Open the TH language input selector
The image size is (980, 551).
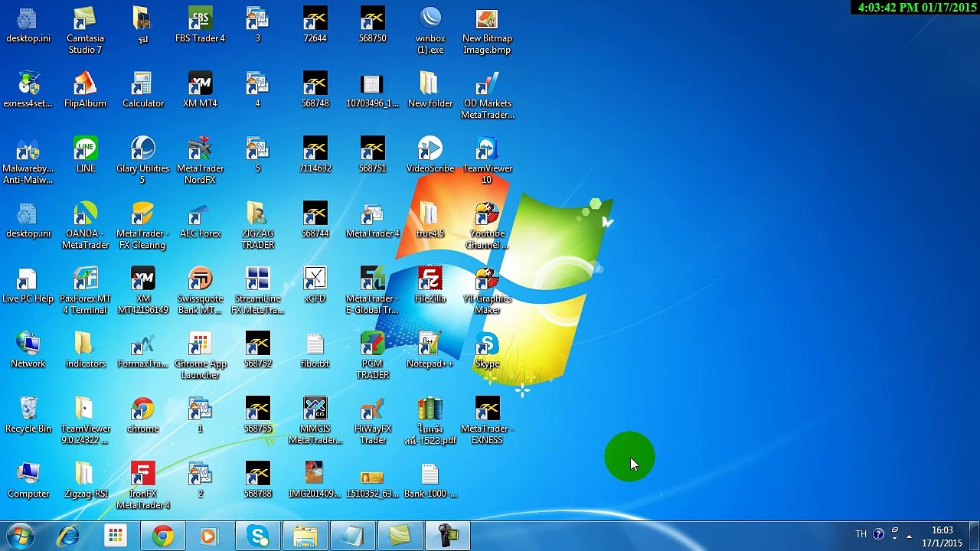click(861, 534)
